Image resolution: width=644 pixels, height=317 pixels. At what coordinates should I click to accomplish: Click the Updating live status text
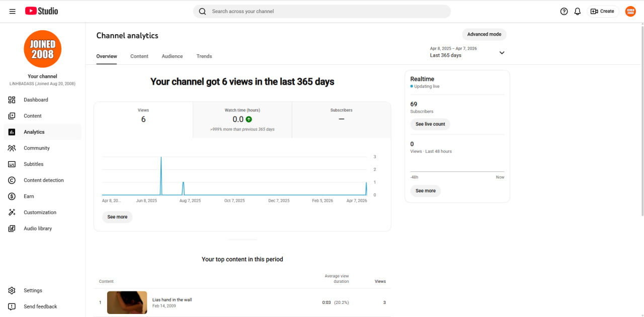click(427, 86)
